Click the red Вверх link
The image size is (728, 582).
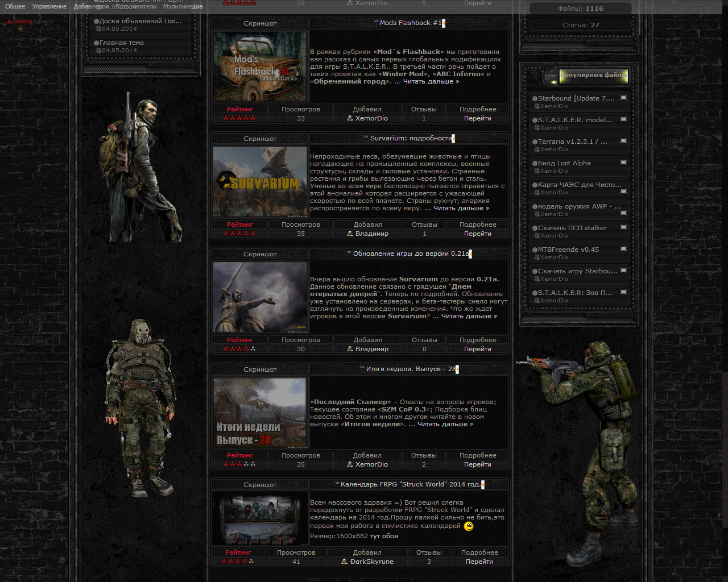point(20,22)
